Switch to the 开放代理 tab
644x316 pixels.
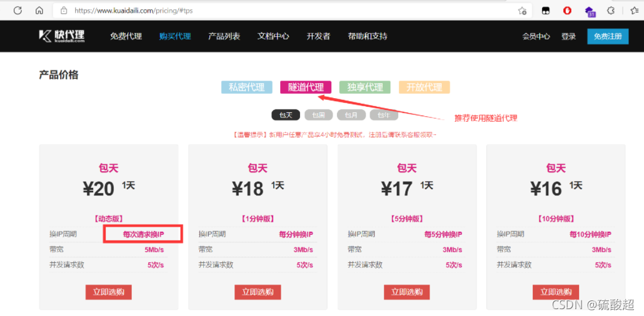click(425, 87)
